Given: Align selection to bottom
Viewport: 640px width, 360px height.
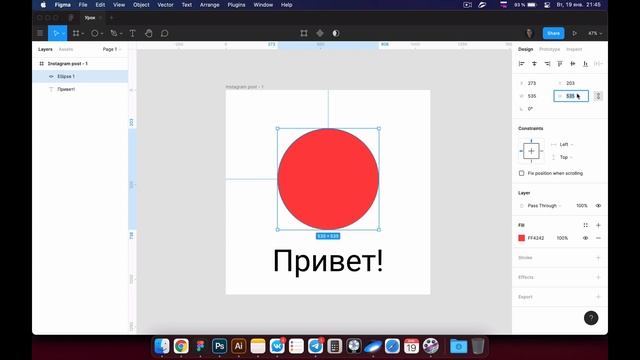Looking at the screenshot, I should [585, 64].
